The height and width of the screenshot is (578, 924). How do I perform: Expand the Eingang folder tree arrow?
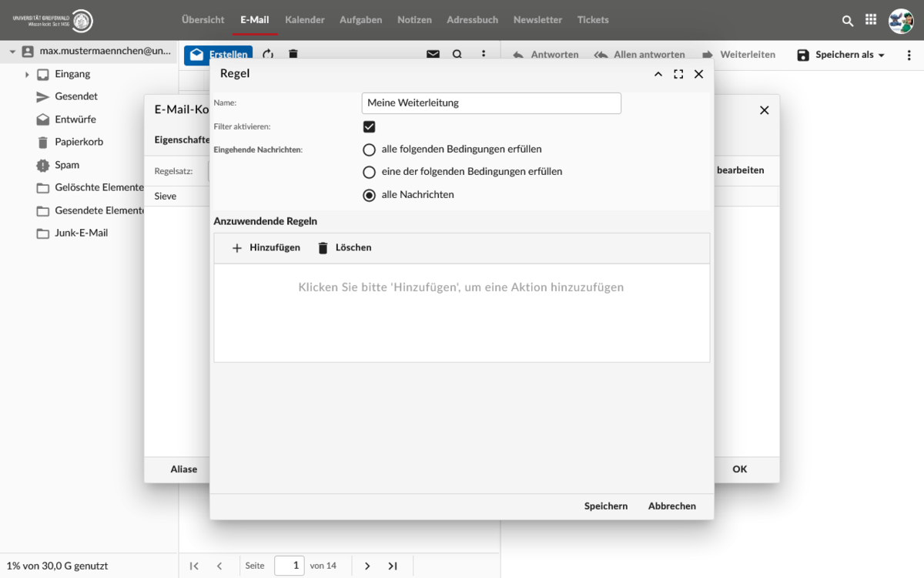tap(27, 75)
